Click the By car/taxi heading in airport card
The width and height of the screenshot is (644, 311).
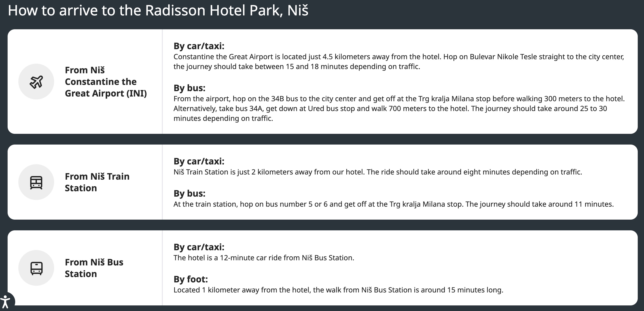[199, 46]
